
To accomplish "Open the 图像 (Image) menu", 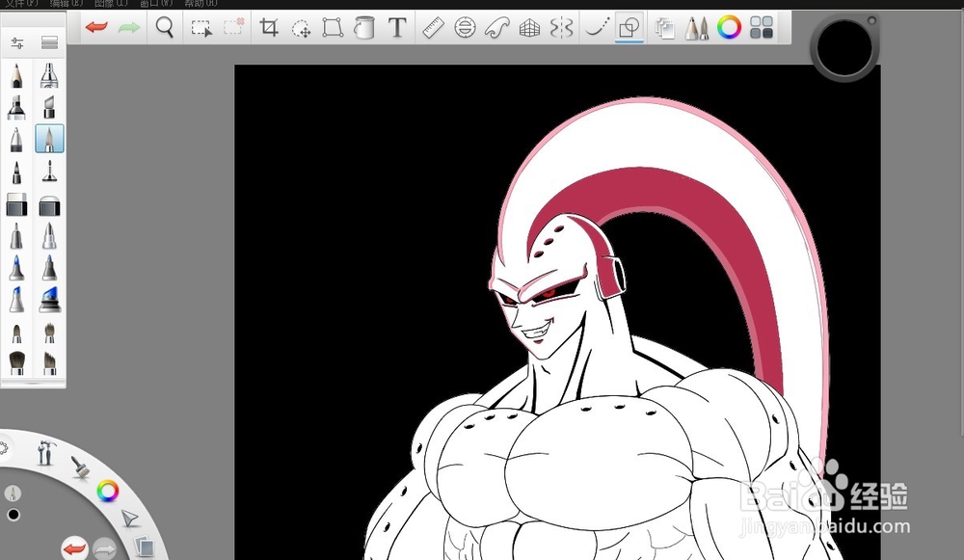I will 111,4.
